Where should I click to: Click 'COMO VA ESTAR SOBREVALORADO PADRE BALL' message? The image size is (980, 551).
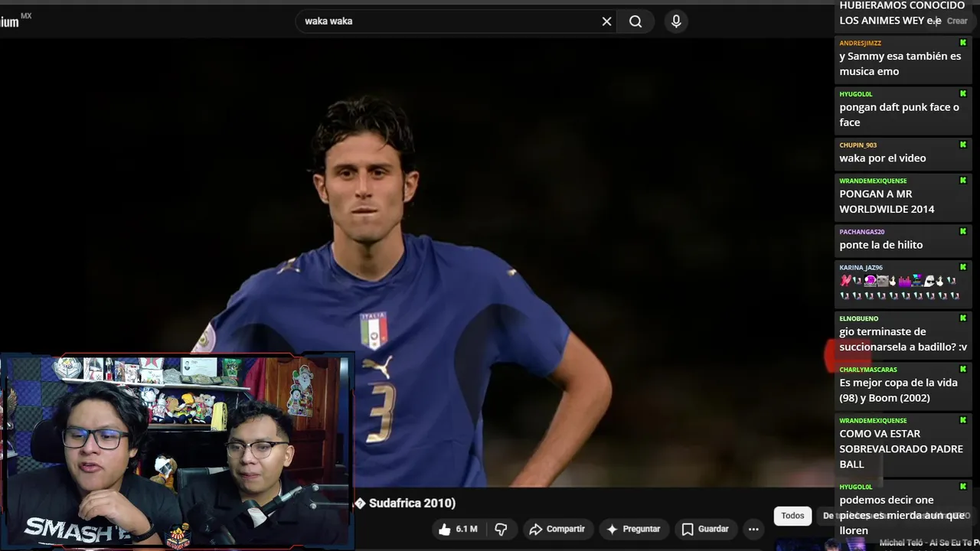tap(901, 448)
